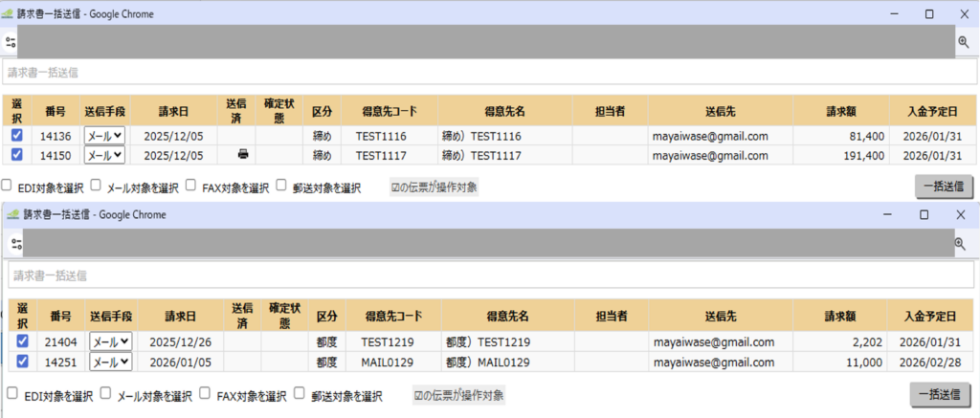Uncheck the selection box for invoice 21404
The height and width of the screenshot is (418, 980).
pyautogui.click(x=22, y=341)
